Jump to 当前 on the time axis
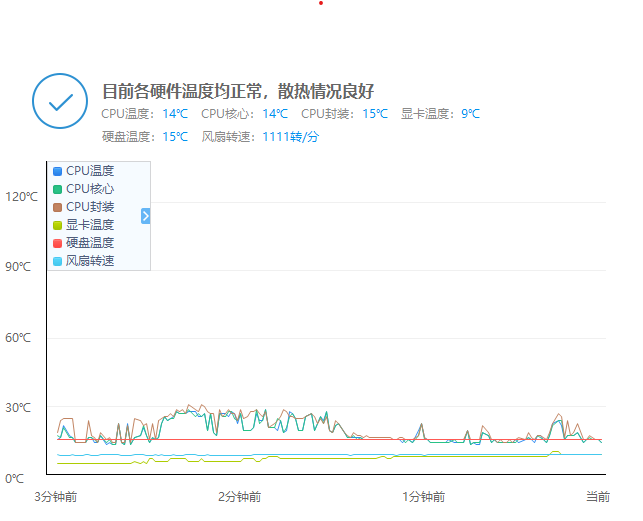643x521 pixels. point(598,497)
